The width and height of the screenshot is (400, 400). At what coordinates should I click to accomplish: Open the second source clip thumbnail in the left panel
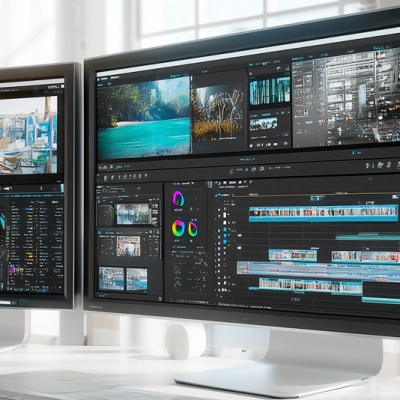(128, 246)
